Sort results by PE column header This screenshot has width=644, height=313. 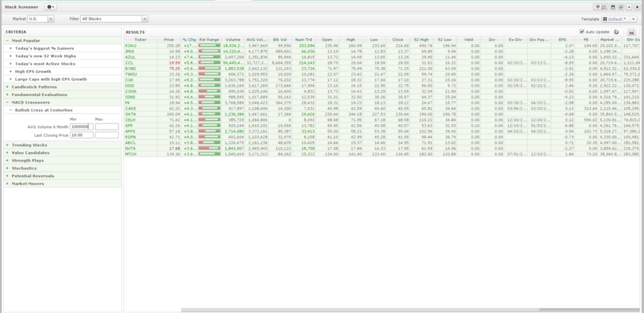586,40
